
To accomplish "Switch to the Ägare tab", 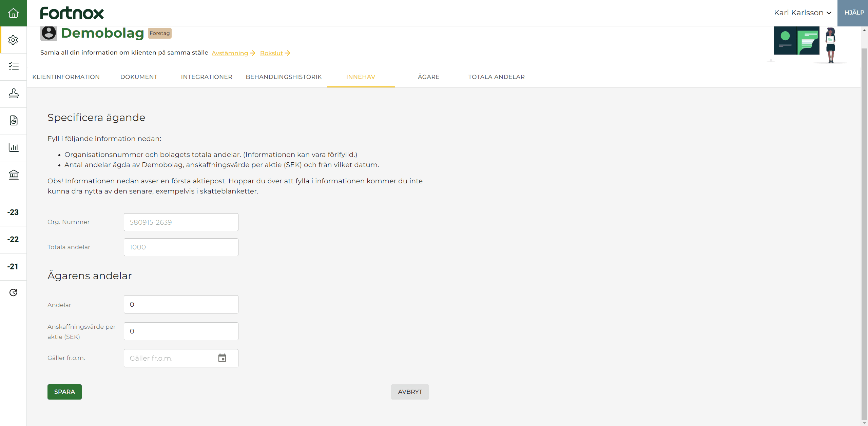I will tap(428, 77).
